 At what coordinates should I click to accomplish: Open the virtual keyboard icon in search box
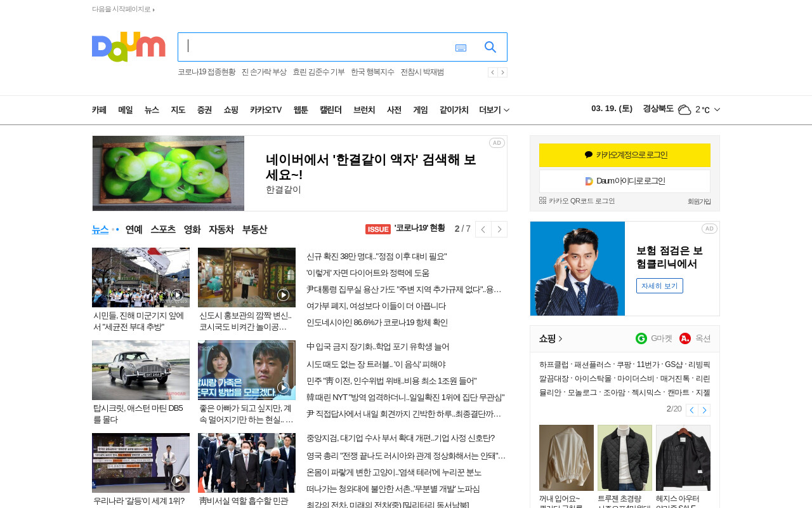point(461,48)
